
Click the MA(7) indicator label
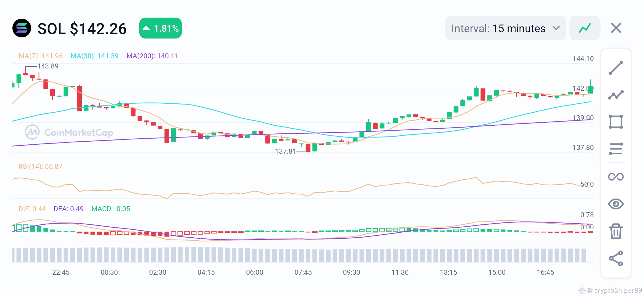click(x=40, y=56)
